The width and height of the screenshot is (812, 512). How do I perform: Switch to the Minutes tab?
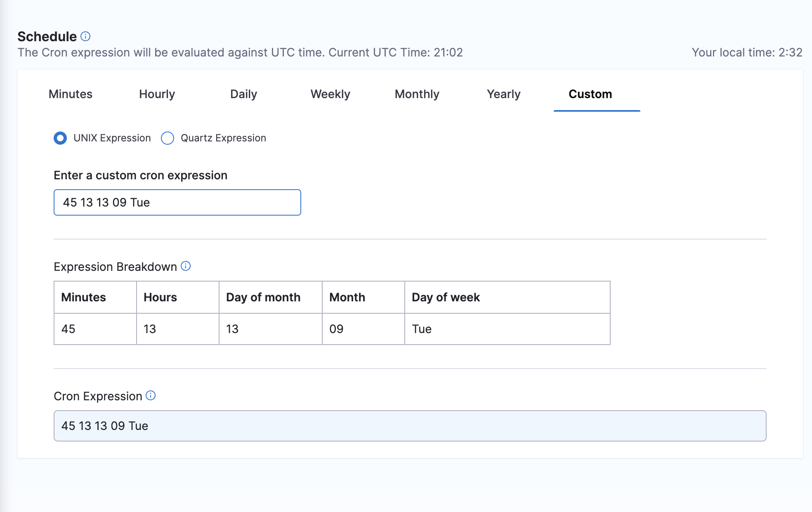point(71,94)
